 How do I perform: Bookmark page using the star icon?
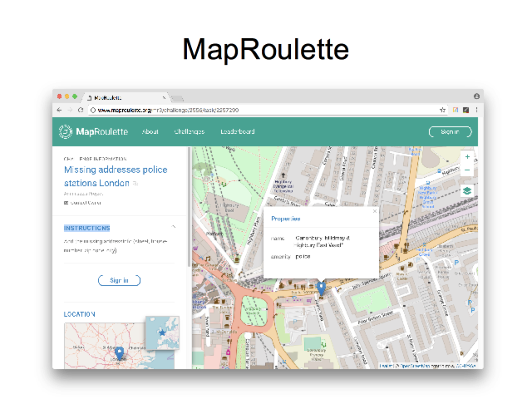pyautogui.click(x=442, y=110)
